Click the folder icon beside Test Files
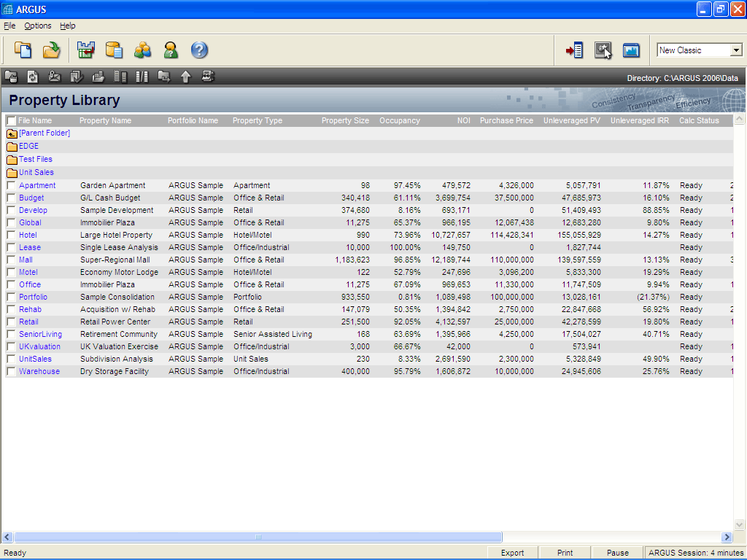Image resolution: width=747 pixels, height=560 pixels. tap(12, 160)
